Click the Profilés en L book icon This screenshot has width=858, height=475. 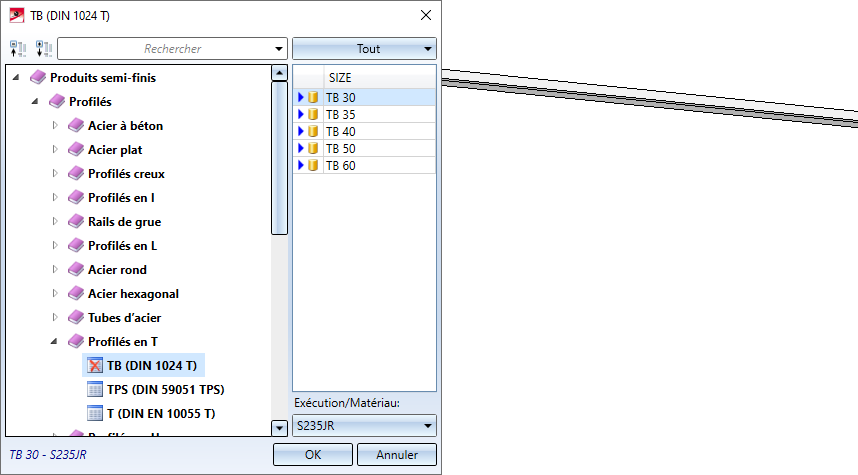click(x=76, y=246)
